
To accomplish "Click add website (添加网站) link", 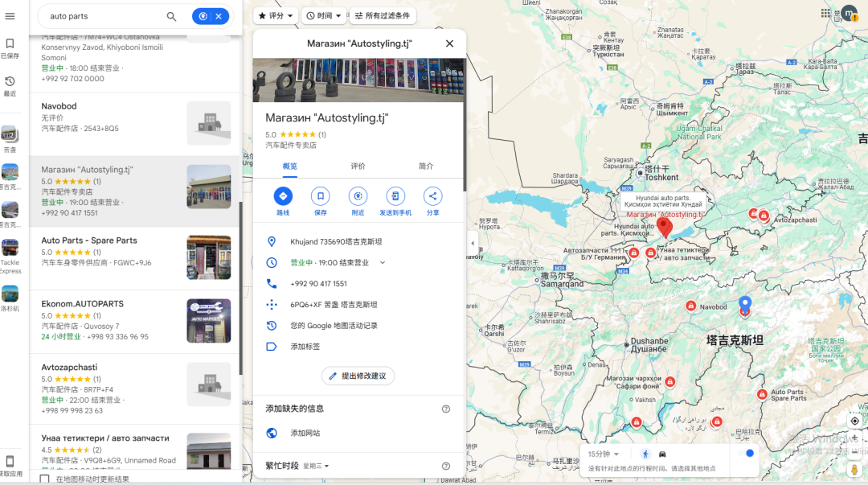I will [x=305, y=433].
